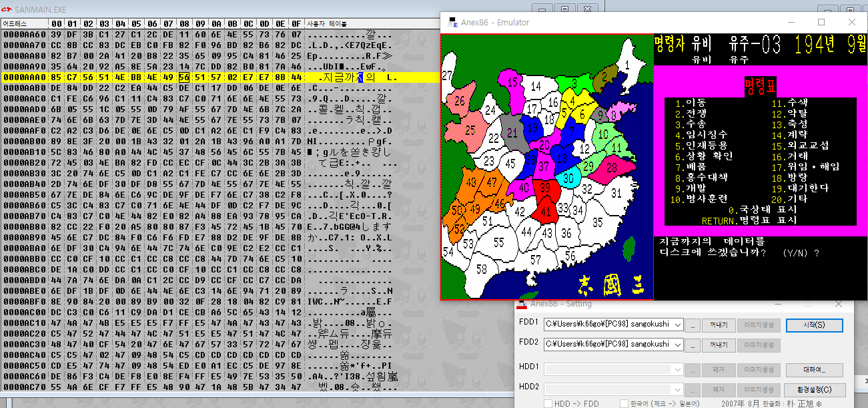The width and height of the screenshot is (868, 408).
Task: Click game command 5.인재등용
Action: pos(701,146)
